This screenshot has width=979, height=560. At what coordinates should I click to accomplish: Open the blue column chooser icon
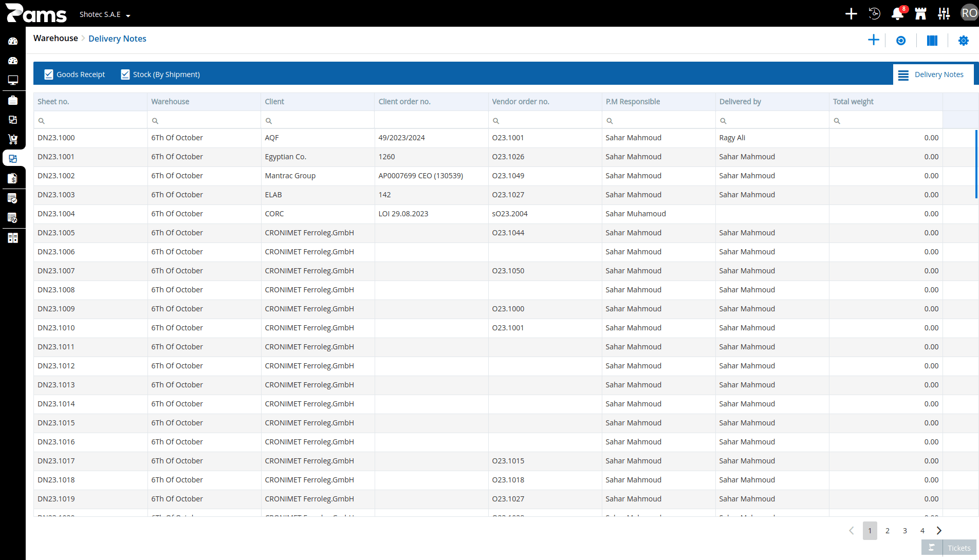click(x=932, y=41)
